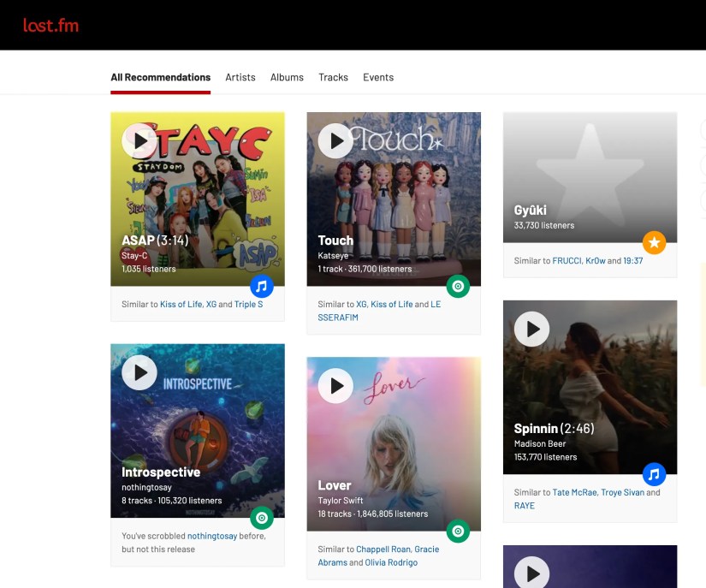706x588 pixels.
Task: Click the orange star badge on Gyûki card
Action: pyautogui.click(x=654, y=243)
